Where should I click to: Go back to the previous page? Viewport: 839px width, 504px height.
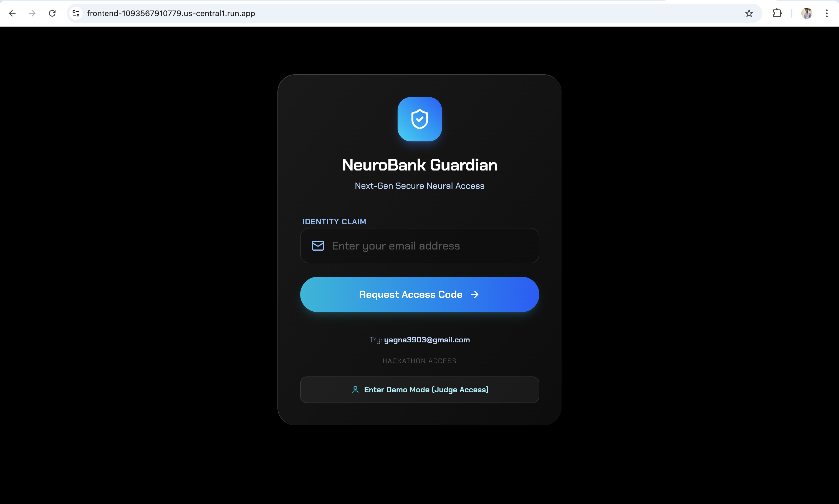[12, 13]
